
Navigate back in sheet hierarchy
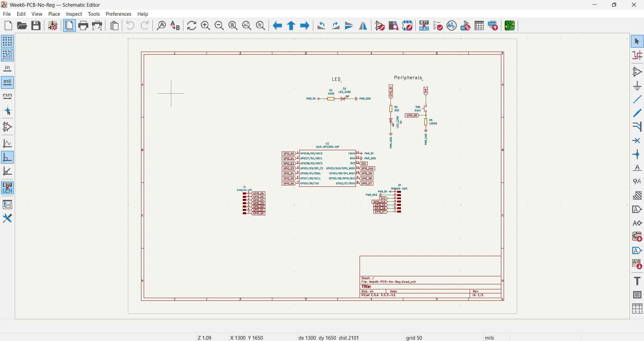(x=277, y=25)
